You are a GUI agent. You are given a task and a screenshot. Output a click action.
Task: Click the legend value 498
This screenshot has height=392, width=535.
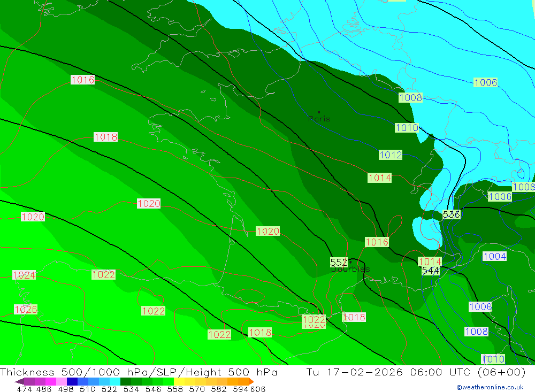click(x=66, y=389)
